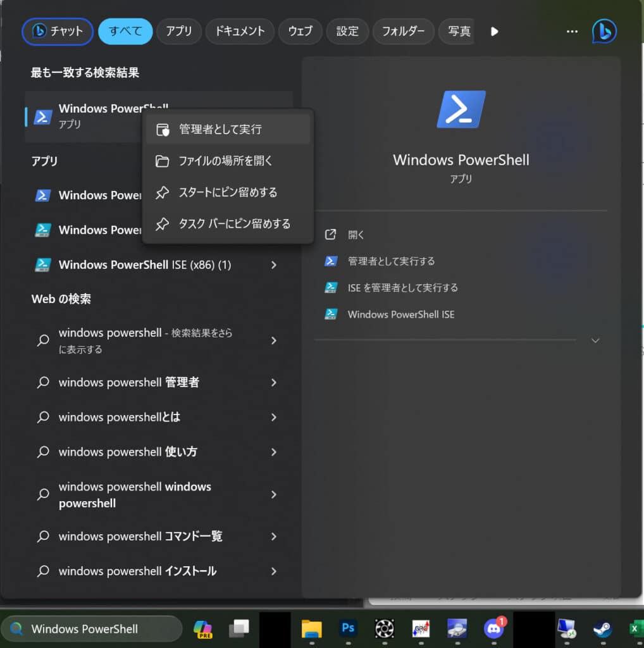
Task: Click the icon beside Windows PowerShell ISE action
Action: coord(331,314)
